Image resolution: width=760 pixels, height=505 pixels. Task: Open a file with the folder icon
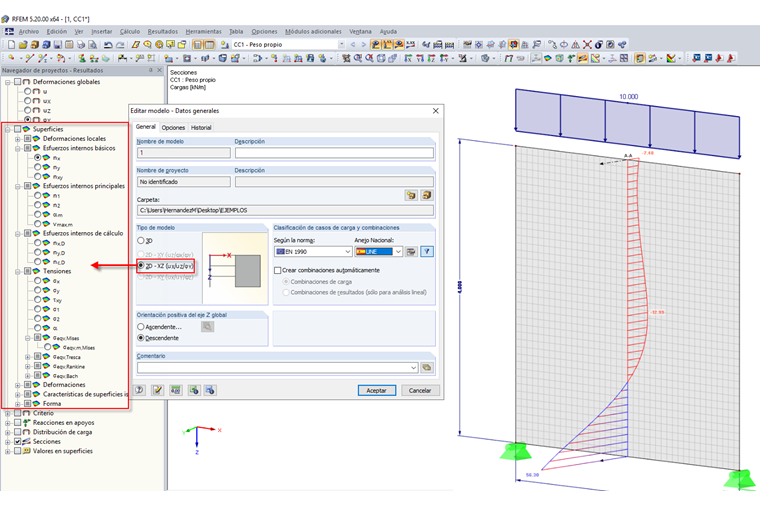[23, 45]
